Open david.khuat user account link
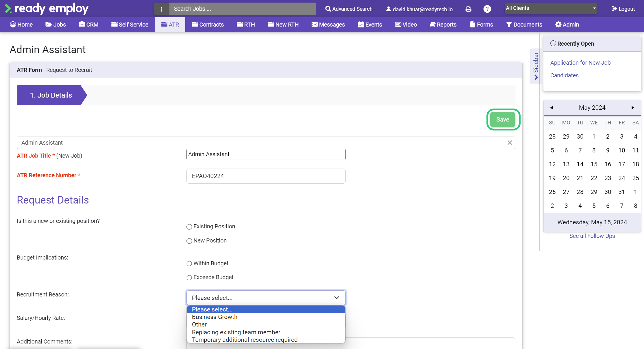The height and width of the screenshot is (349, 644). point(419,9)
